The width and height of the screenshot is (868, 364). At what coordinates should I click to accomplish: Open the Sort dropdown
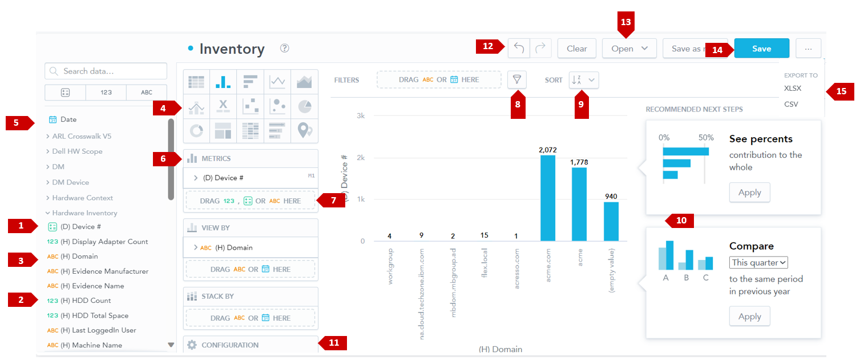[583, 80]
